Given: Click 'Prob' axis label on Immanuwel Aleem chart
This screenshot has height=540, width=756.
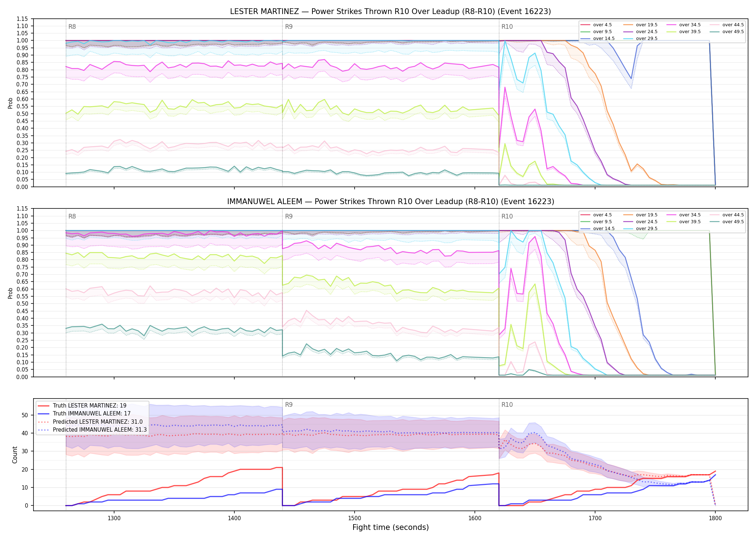Looking at the screenshot, I should click(x=10, y=293).
